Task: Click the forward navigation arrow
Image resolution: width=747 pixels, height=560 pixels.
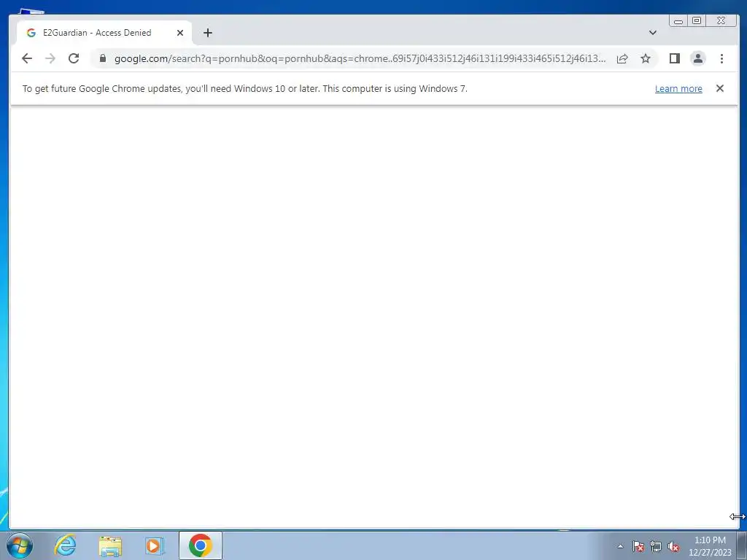Action: tap(50, 58)
